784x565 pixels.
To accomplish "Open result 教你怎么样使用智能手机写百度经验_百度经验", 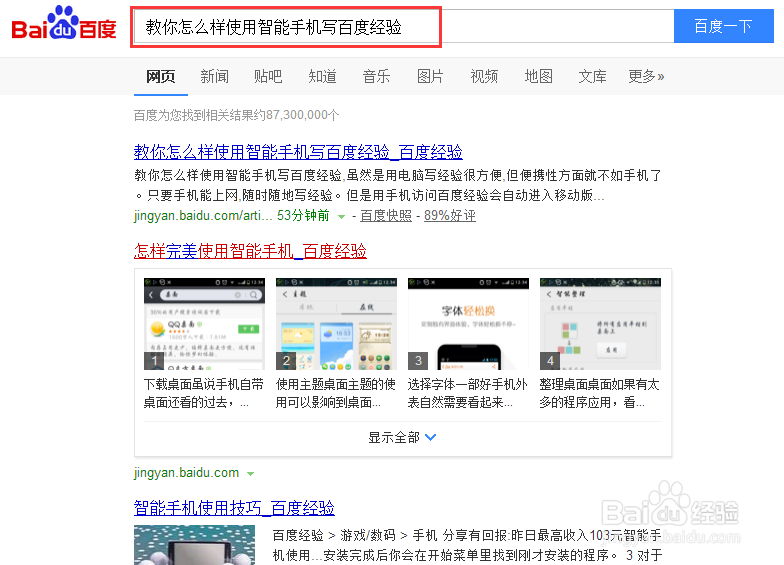I will 298,152.
